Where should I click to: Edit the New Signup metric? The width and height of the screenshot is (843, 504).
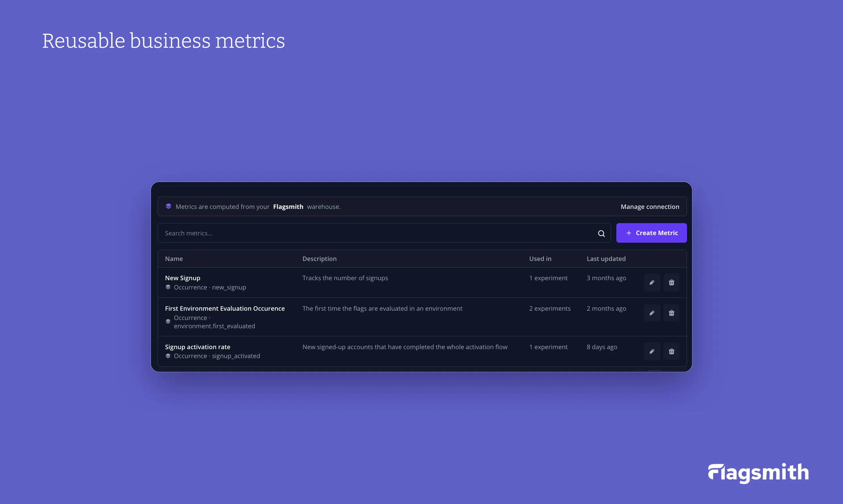(652, 283)
